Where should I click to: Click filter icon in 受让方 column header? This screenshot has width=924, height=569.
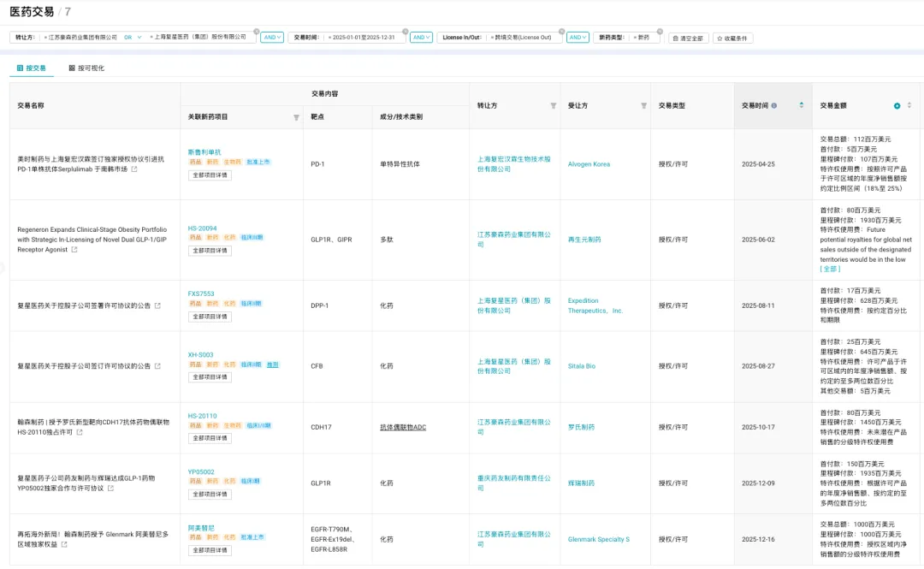[643, 106]
